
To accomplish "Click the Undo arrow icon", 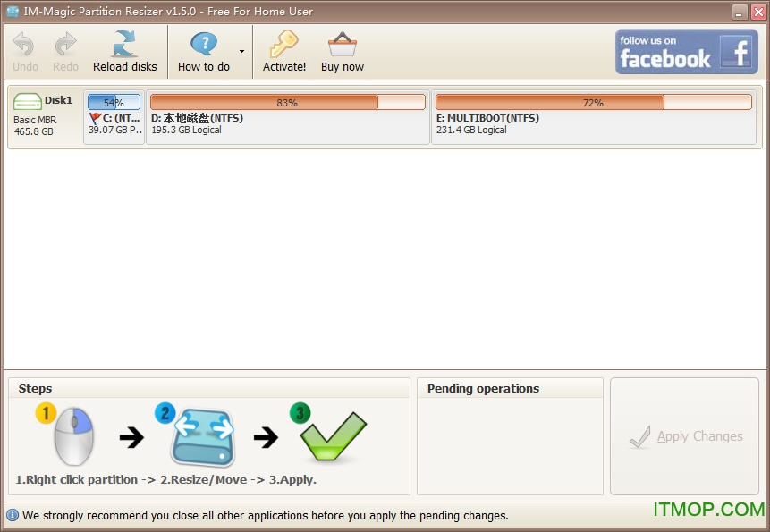I will [24, 45].
